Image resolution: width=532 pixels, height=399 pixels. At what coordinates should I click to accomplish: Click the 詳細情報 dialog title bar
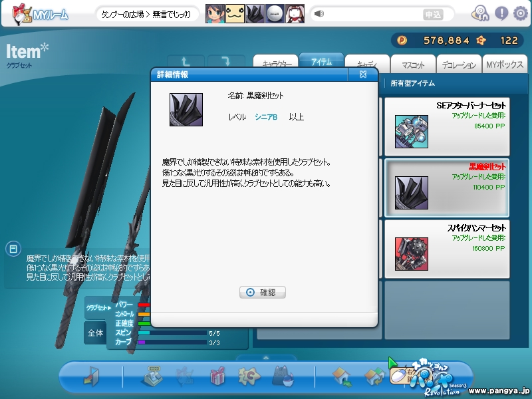tap(249, 74)
